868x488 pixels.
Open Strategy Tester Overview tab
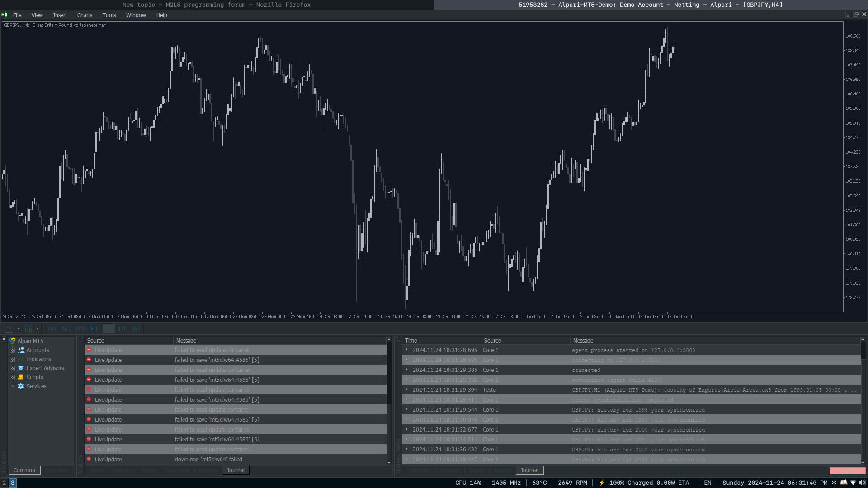(419, 470)
